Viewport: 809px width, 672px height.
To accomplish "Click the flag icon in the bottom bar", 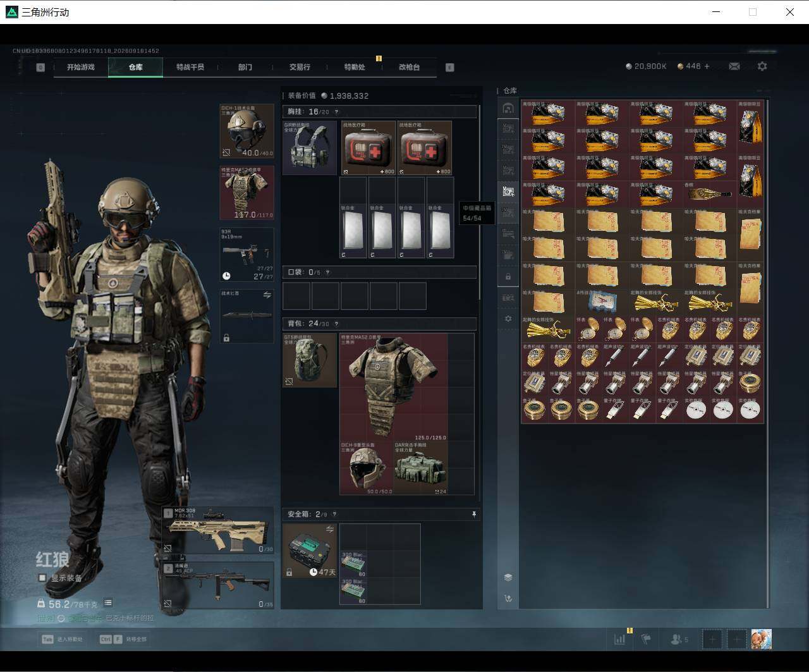I will point(646,639).
